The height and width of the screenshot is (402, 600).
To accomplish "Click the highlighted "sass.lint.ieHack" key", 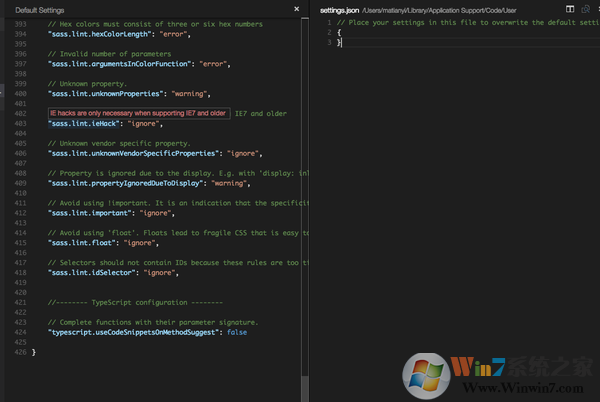I will pos(83,124).
